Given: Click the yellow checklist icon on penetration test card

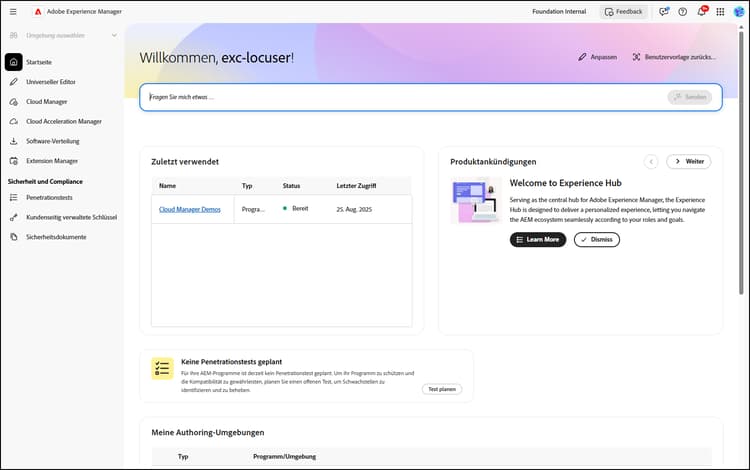Looking at the screenshot, I should [x=162, y=368].
